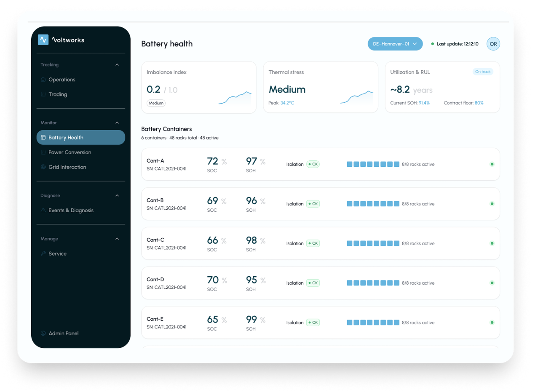The image size is (535, 392).
Task: Select Battery Health in the sidebar
Action: click(81, 137)
